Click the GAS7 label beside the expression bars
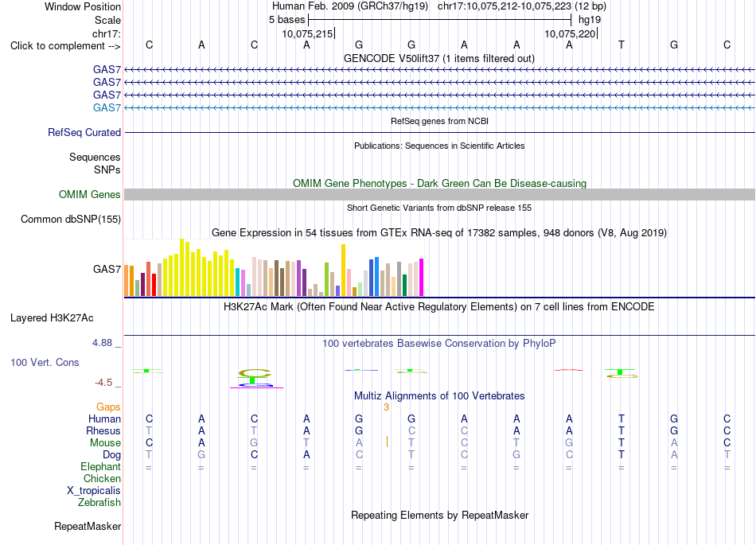 pos(107,269)
